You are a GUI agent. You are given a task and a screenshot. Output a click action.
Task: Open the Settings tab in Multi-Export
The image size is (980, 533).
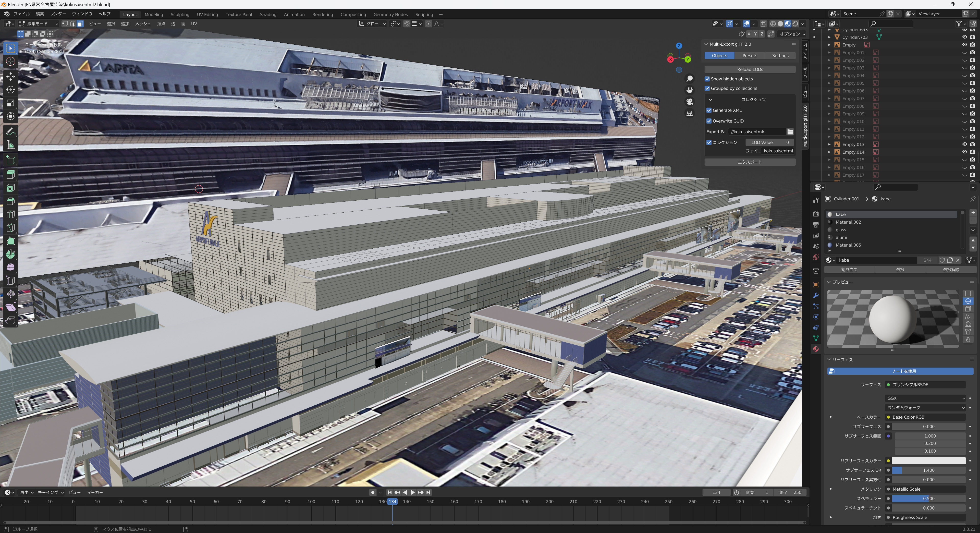point(780,56)
